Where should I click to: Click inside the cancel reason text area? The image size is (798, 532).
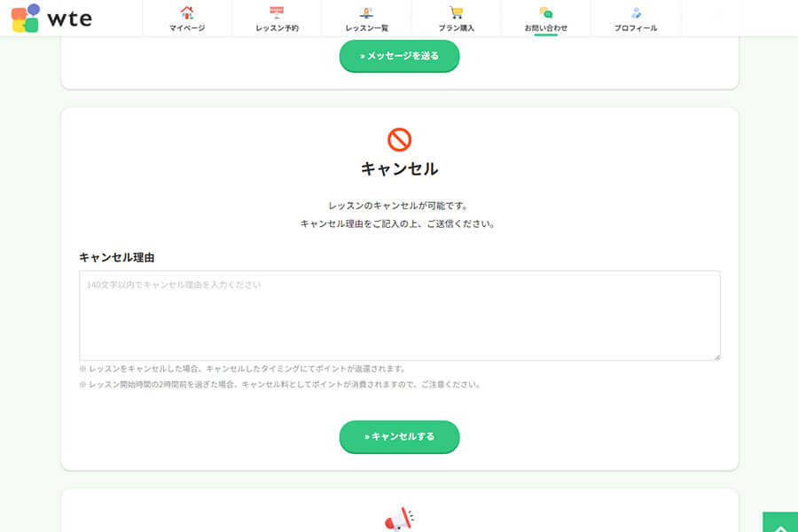coord(399,315)
